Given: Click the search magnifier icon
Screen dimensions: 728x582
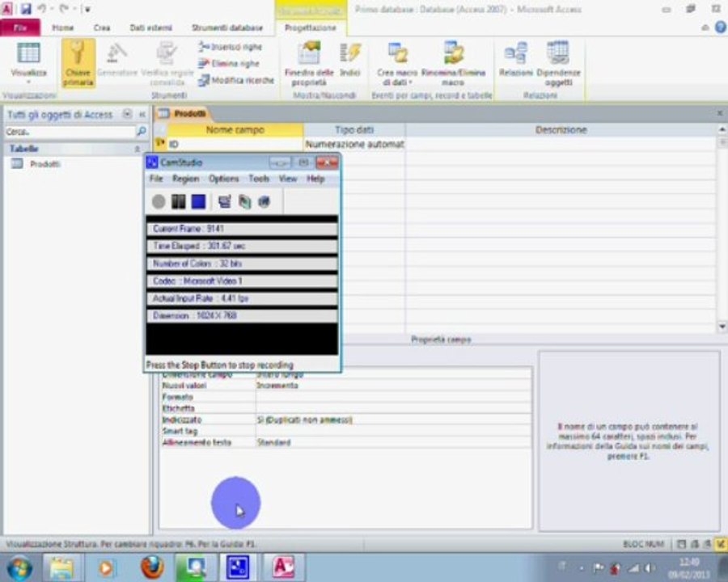Looking at the screenshot, I should pos(142,132).
